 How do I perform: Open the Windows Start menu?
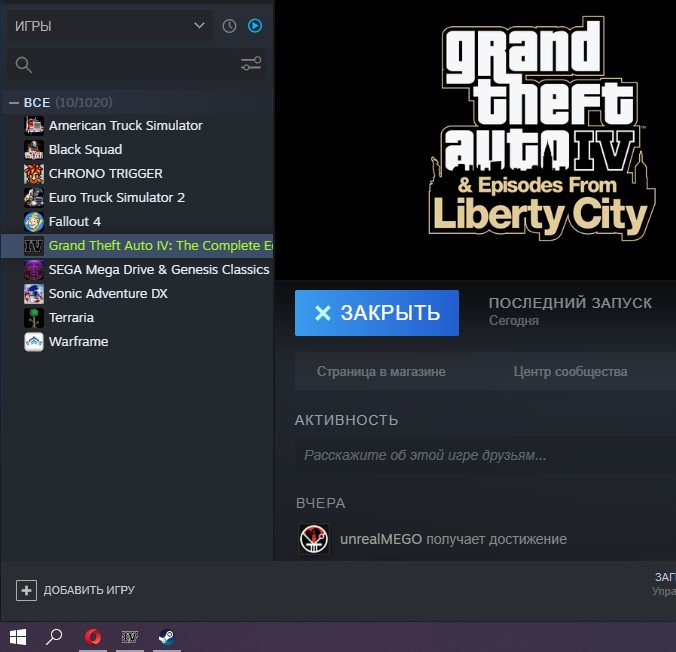click(x=18, y=637)
